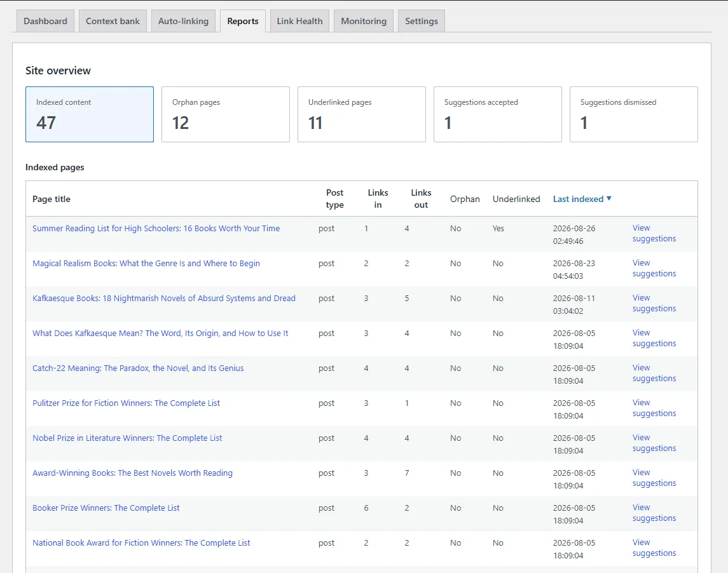Open Booker Prize Winners post link
This screenshot has height=573, width=728.
[x=106, y=508]
